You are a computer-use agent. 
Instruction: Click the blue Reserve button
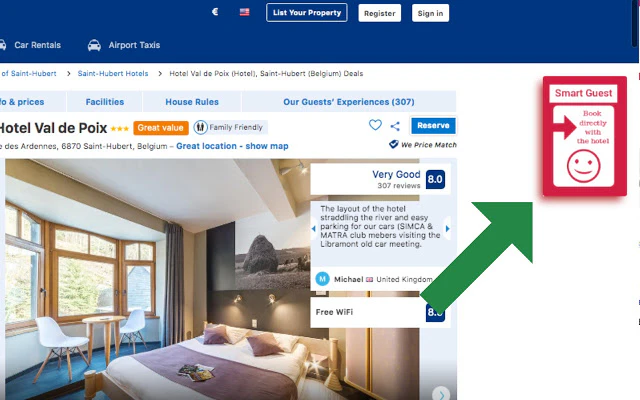click(x=433, y=126)
